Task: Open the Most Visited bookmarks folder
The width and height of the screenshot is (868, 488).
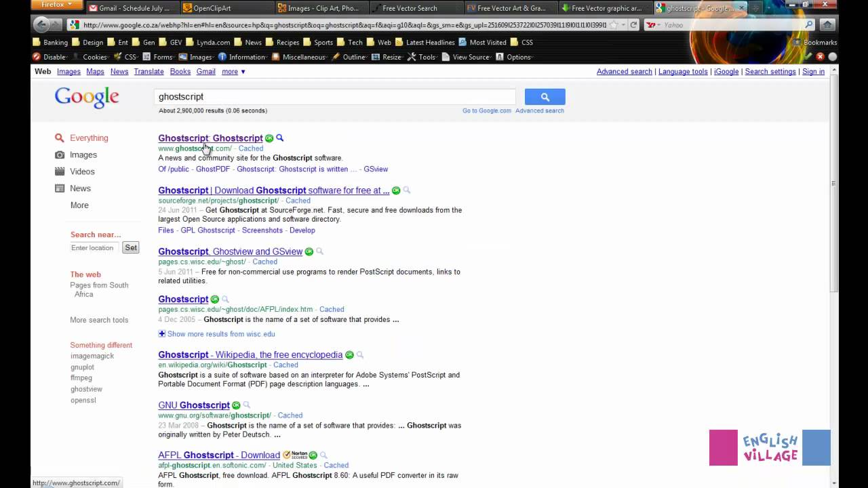Action: tap(482, 42)
